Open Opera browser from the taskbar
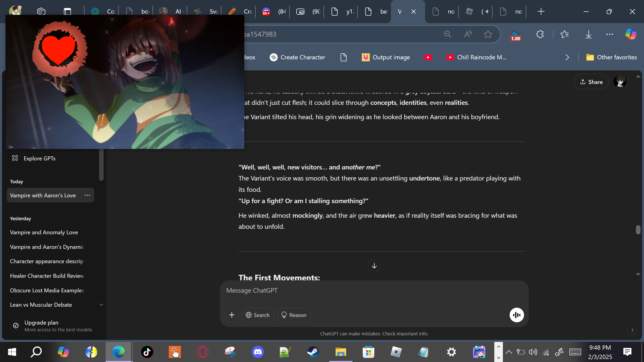The width and height of the screenshot is (644, 362). point(203,352)
